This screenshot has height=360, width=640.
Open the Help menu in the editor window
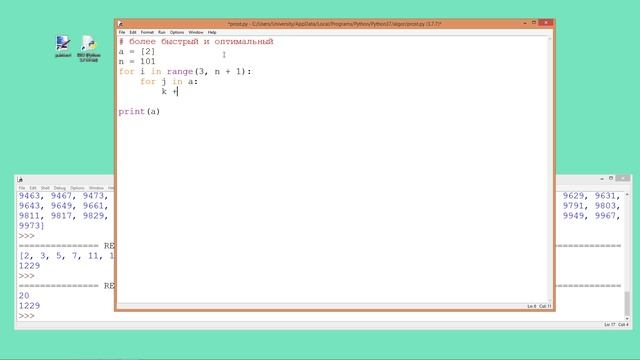[x=212, y=32]
